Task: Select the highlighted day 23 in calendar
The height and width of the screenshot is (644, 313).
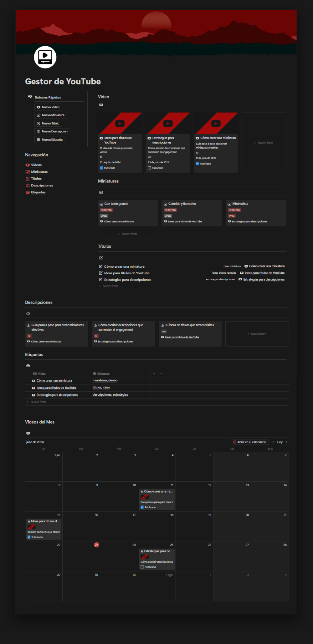Action: tap(96, 545)
